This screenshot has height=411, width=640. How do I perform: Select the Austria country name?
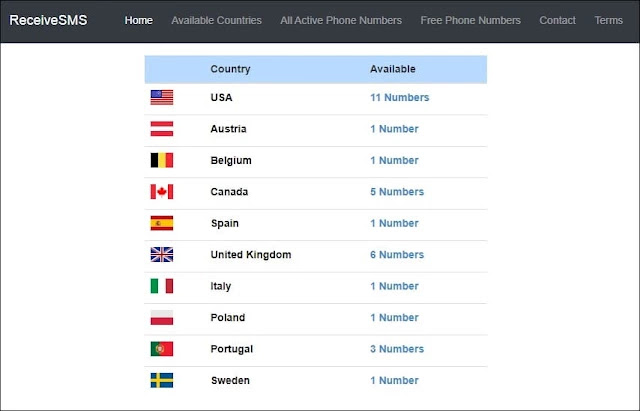pos(228,129)
